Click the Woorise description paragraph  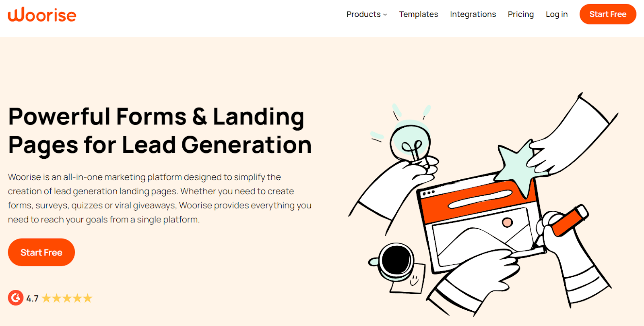click(160, 198)
